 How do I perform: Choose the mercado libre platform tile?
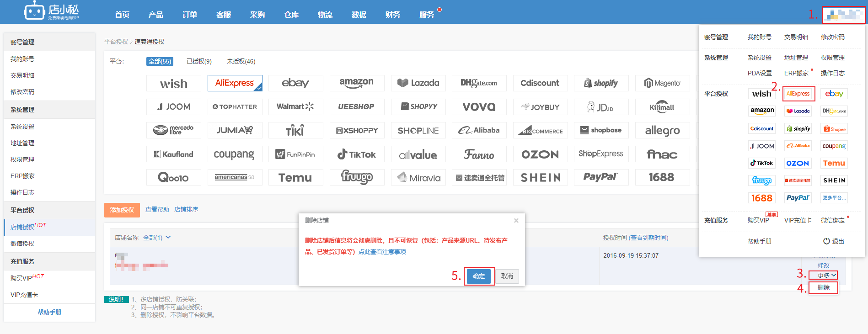174,130
